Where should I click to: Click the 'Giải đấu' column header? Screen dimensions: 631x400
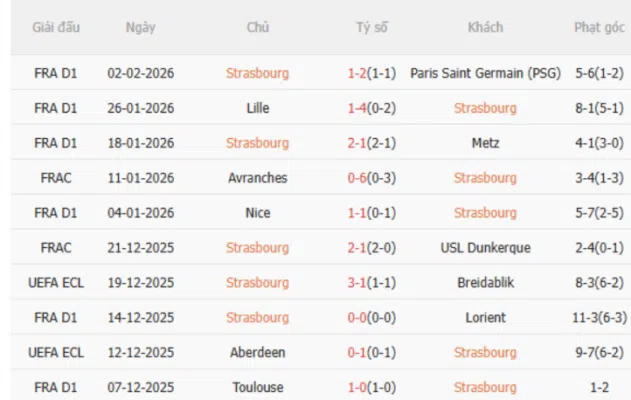pyautogui.click(x=56, y=27)
